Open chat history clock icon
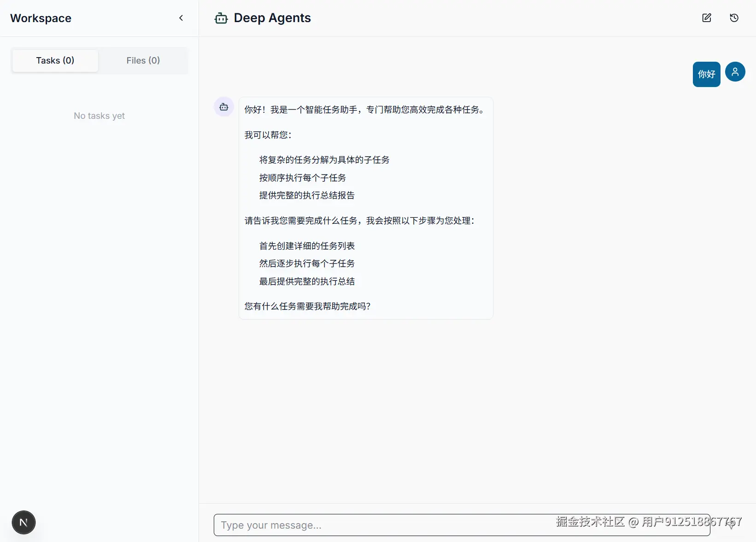 tap(734, 18)
